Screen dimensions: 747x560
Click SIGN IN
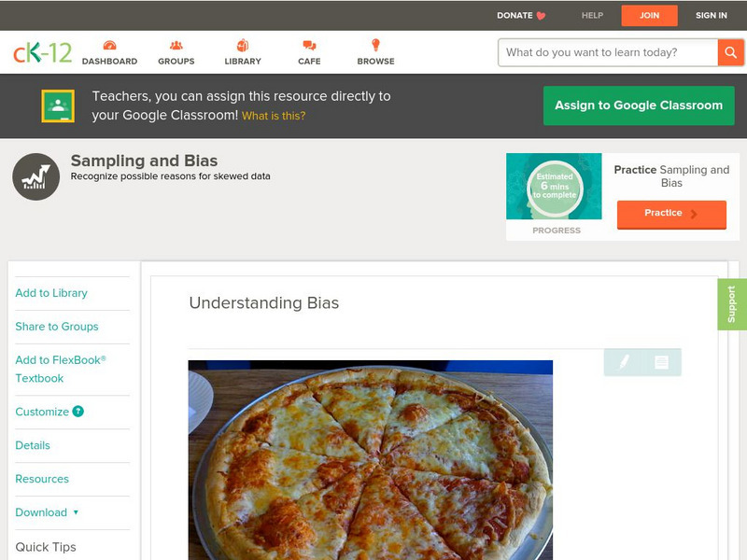tap(712, 16)
